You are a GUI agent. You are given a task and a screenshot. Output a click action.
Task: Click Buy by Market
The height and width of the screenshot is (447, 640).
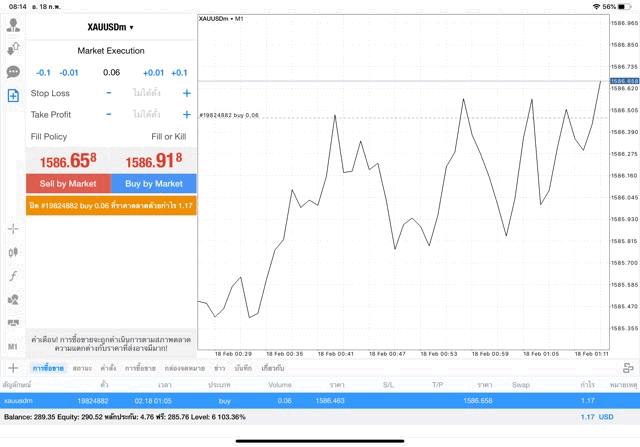pos(154,184)
